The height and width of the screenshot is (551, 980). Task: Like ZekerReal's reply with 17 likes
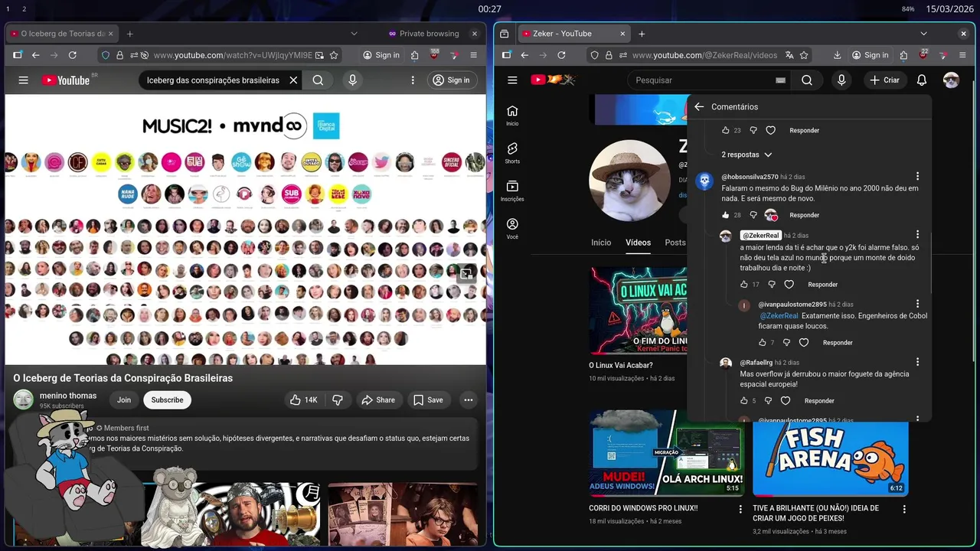743,285
